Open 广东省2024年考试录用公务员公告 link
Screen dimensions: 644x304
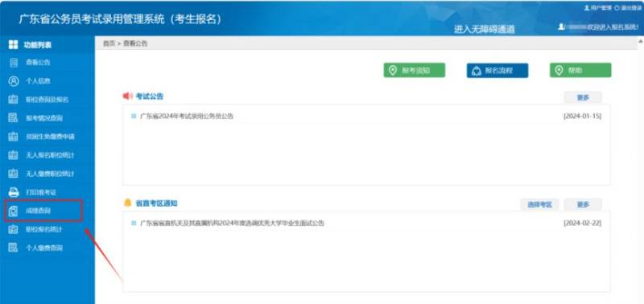187,117
